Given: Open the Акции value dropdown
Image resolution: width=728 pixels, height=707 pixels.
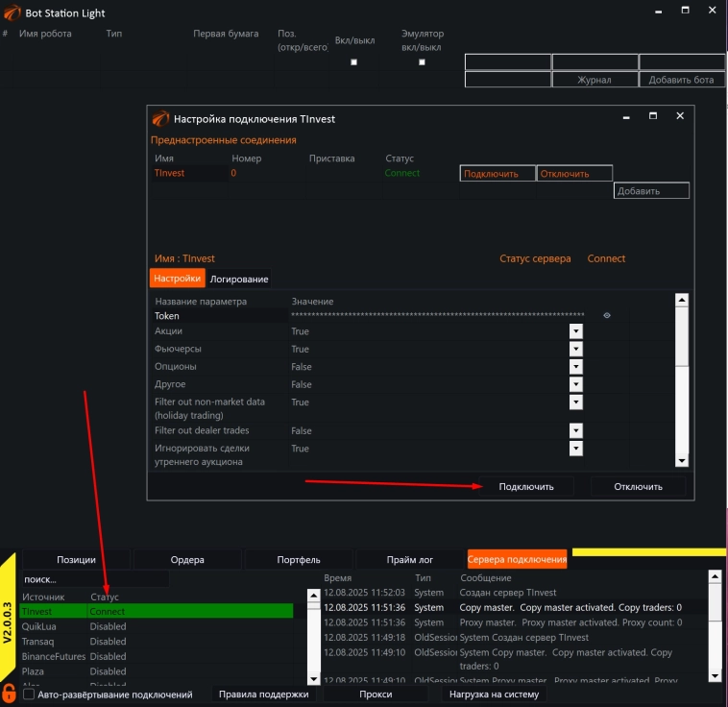Looking at the screenshot, I should pyautogui.click(x=576, y=331).
